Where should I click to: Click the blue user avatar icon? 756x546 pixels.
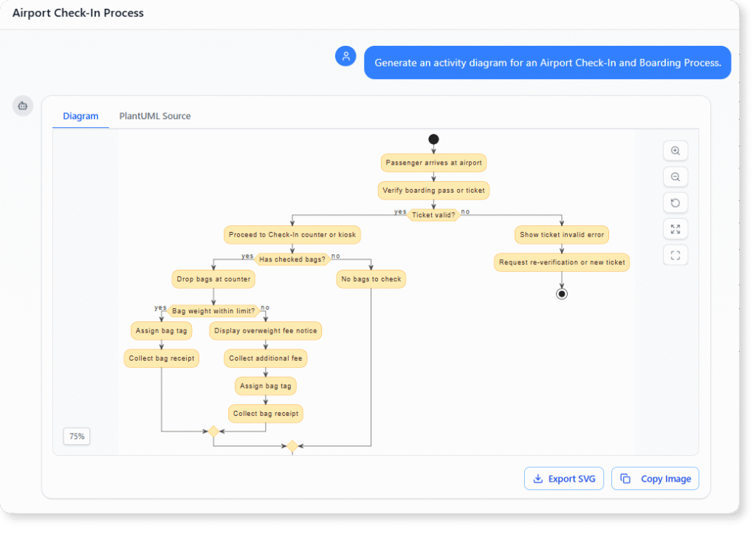click(x=346, y=56)
